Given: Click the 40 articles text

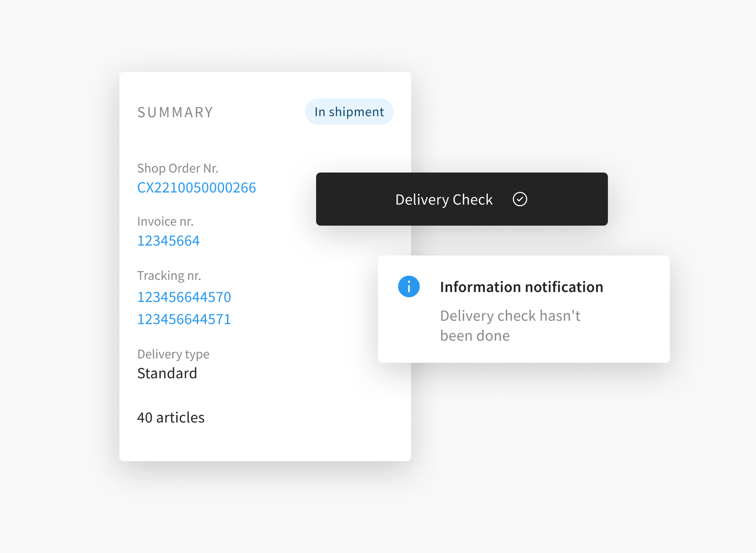Looking at the screenshot, I should [171, 418].
